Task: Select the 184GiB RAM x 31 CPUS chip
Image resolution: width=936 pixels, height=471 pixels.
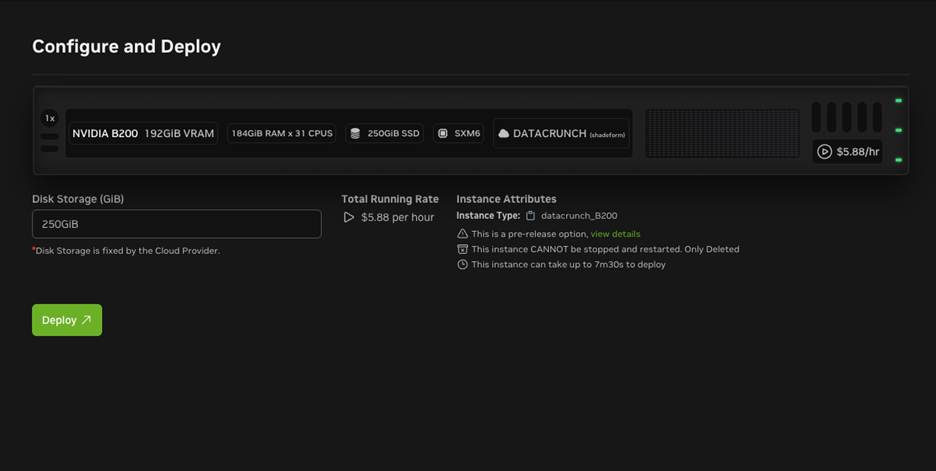Action: [282, 133]
